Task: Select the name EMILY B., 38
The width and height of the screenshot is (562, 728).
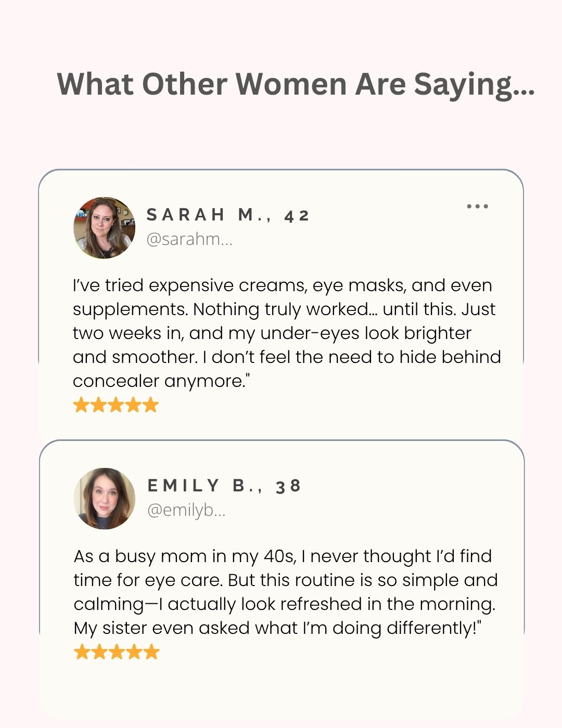Action: [224, 486]
